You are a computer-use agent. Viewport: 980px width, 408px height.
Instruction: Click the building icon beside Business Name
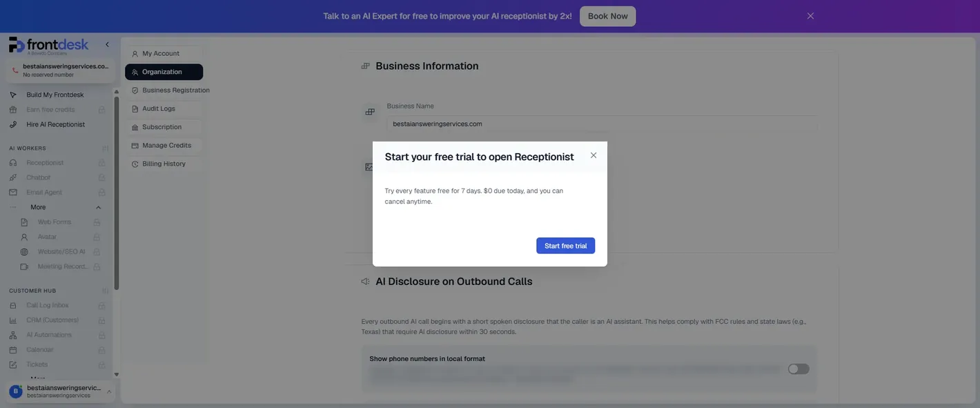click(x=370, y=112)
